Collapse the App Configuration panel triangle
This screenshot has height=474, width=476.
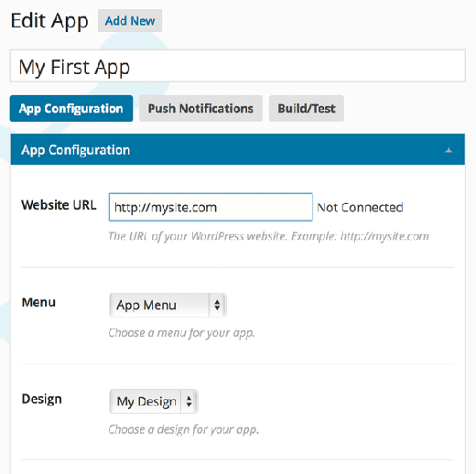click(449, 150)
